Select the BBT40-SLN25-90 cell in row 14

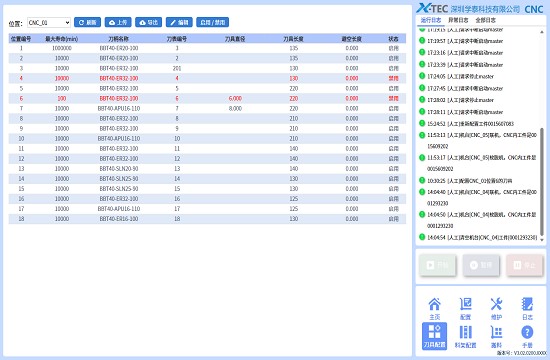point(119,179)
